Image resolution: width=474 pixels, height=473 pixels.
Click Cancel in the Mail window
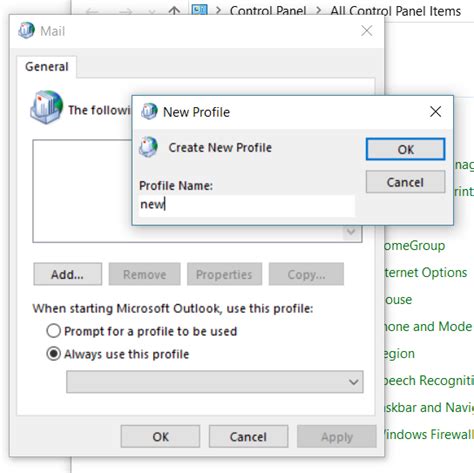[248, 436]
